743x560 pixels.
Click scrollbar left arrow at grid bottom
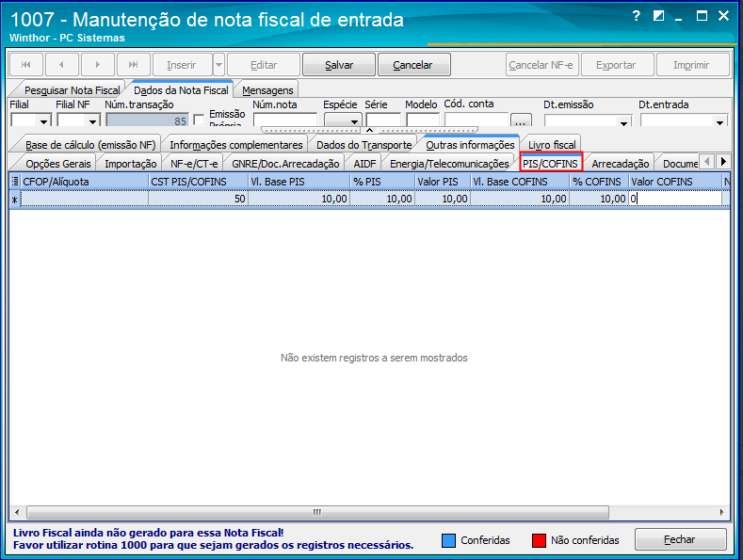(17, 512)
